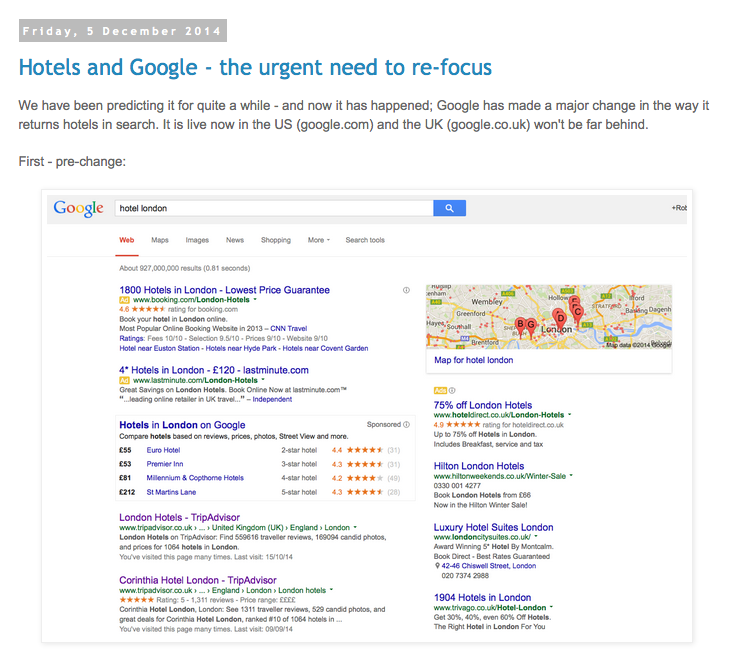Open the London map thumbnail
This screenshot has height=658, width=732.
tap(549, 317)
